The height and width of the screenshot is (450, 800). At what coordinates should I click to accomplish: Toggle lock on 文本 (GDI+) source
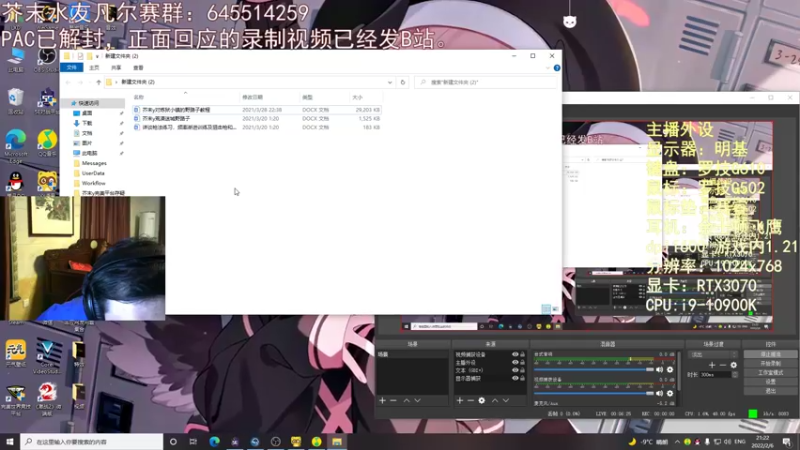[522, 370]
